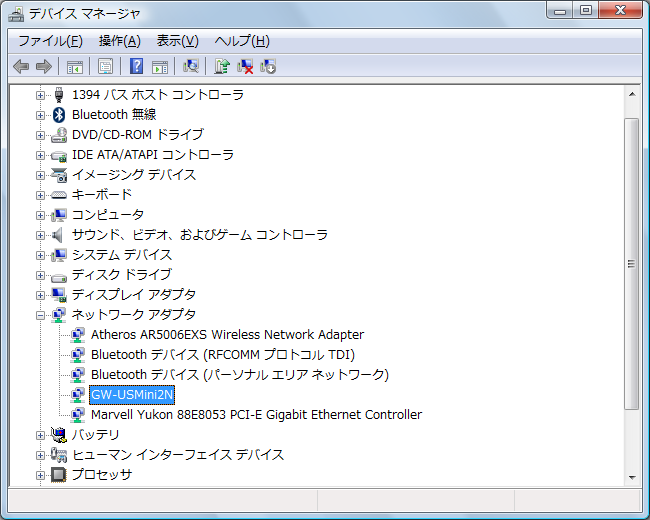Click the バッテリ battery icon
Screen dimensions: 650x520
[x=59, y=435]
